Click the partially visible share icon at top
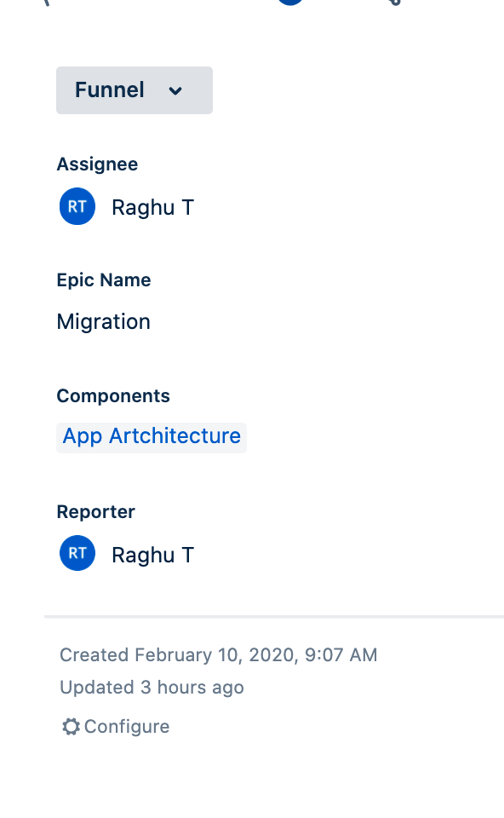 pyautogui.click(x=396, y=3)
